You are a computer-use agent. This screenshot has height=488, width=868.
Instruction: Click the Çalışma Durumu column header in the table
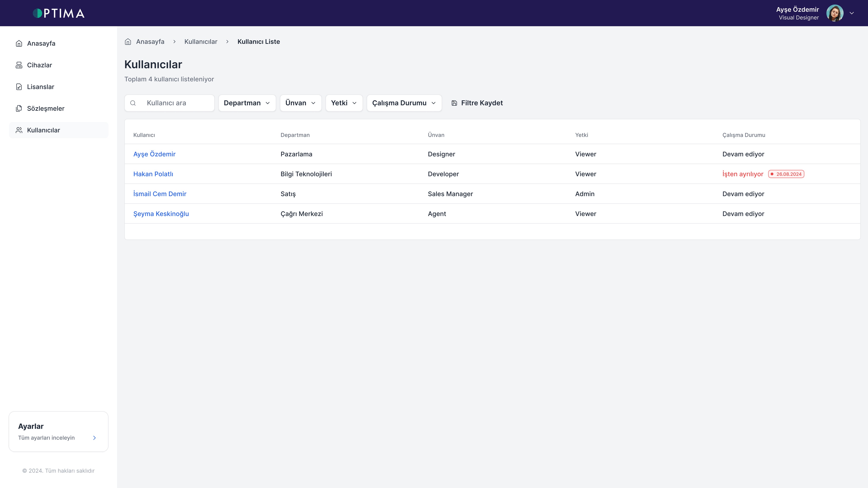pyautogui.click(x=744, y=135)
